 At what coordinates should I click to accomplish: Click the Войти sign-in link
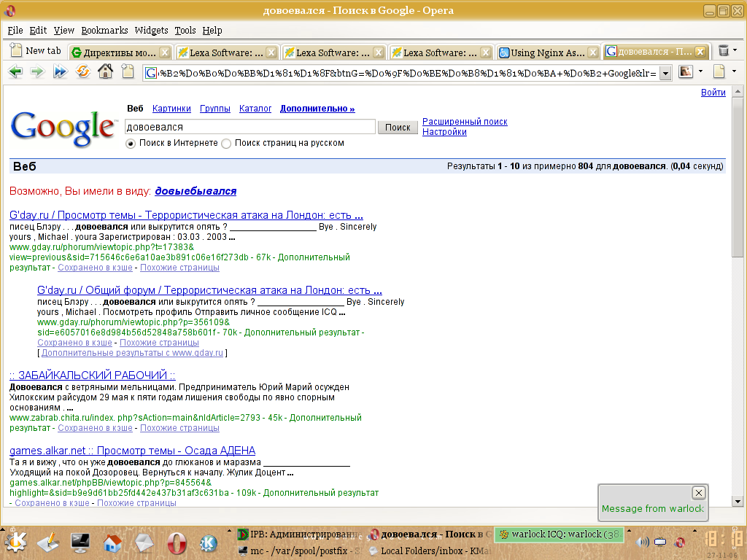(x=713, y=93)
